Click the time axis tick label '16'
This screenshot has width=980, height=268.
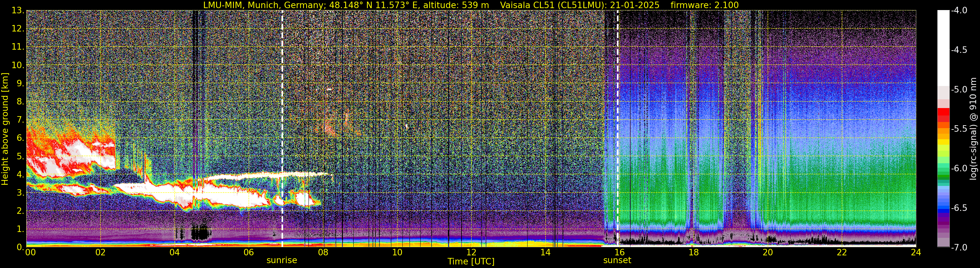(x=619, y=253)
